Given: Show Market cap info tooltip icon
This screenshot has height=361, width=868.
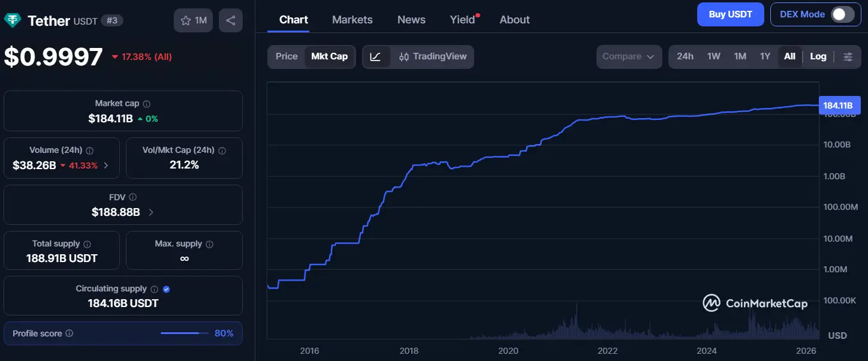Looking at the screenshot, I should tap(147, 104).
